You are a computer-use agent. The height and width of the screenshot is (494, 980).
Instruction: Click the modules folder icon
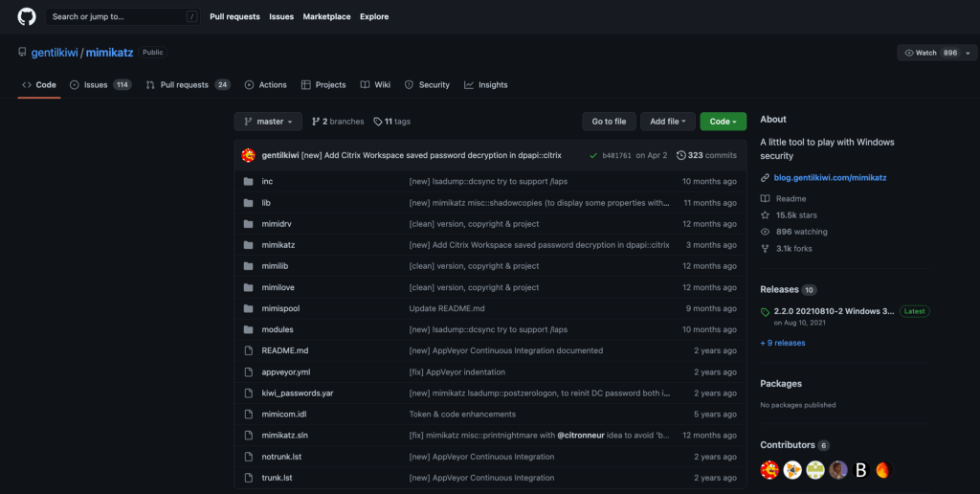tap(248, 329)
